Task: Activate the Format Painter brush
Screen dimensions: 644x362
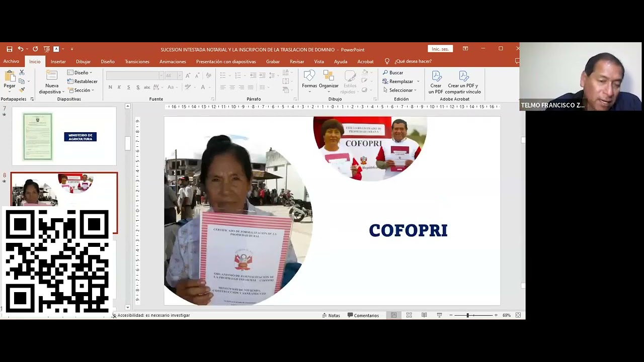Action: tap(22, 90)
